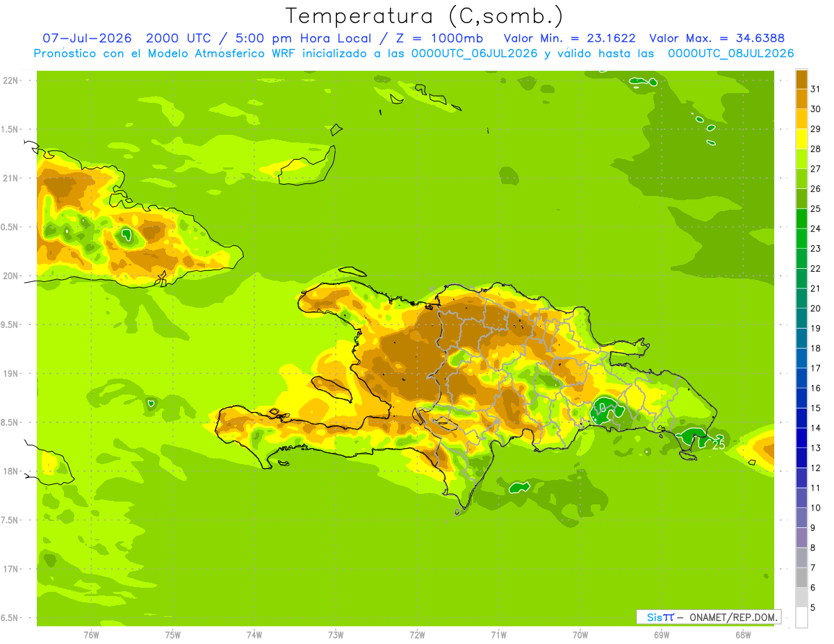Click the 73W longitude axis label
This screenshot has height=644, width=834.
(336, 634)
